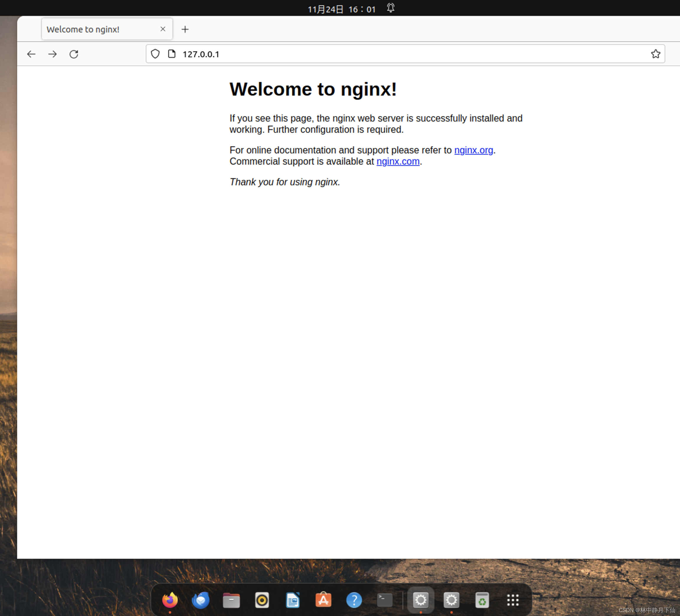The width and height of the screenshot is (680, 616).
Task: Open site information panel in address bar
Action: point(172,54)
